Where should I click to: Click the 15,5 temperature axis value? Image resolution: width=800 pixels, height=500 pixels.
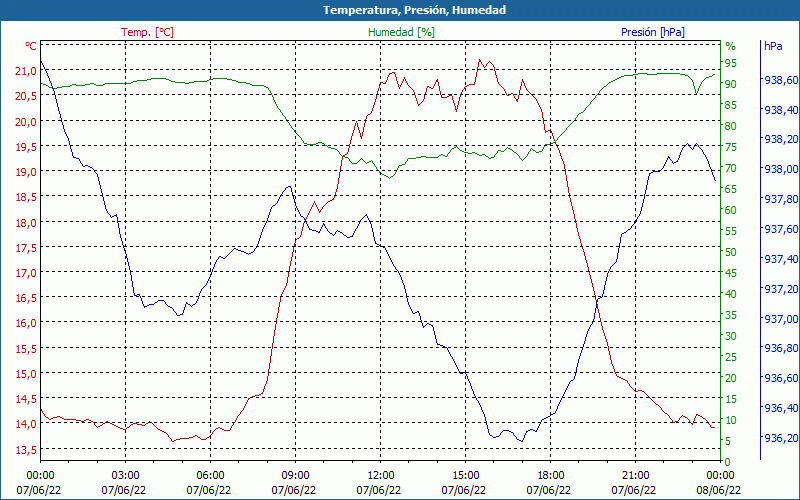tap(26, 348)
